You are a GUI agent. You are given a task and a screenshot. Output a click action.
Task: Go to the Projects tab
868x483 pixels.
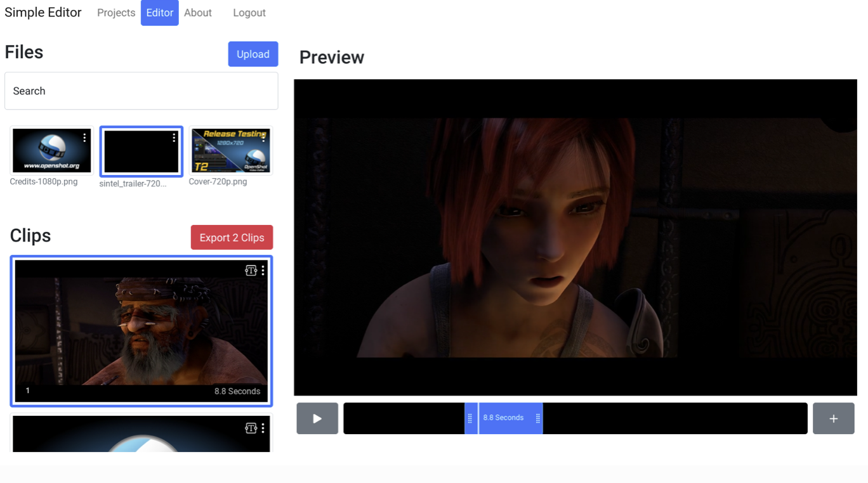(116, 13)
